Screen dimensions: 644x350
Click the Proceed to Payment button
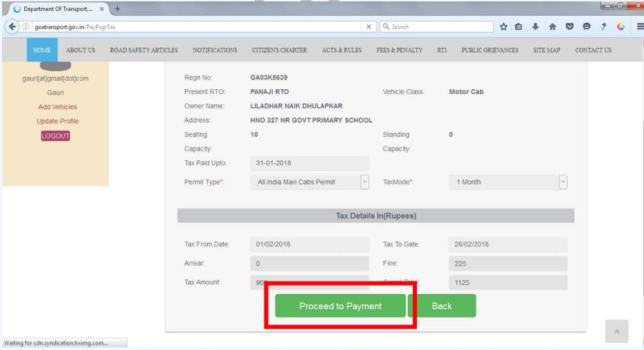coord(340,306)
